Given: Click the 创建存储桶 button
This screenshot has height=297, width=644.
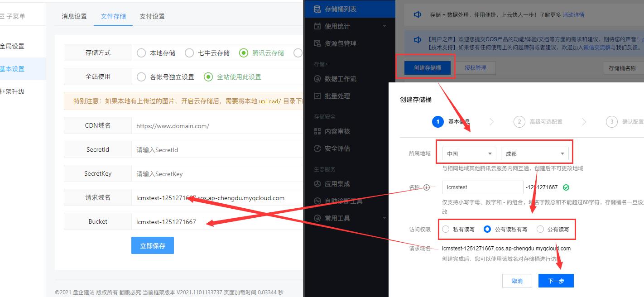Looking at the screenshot, I should pos(428,68).
